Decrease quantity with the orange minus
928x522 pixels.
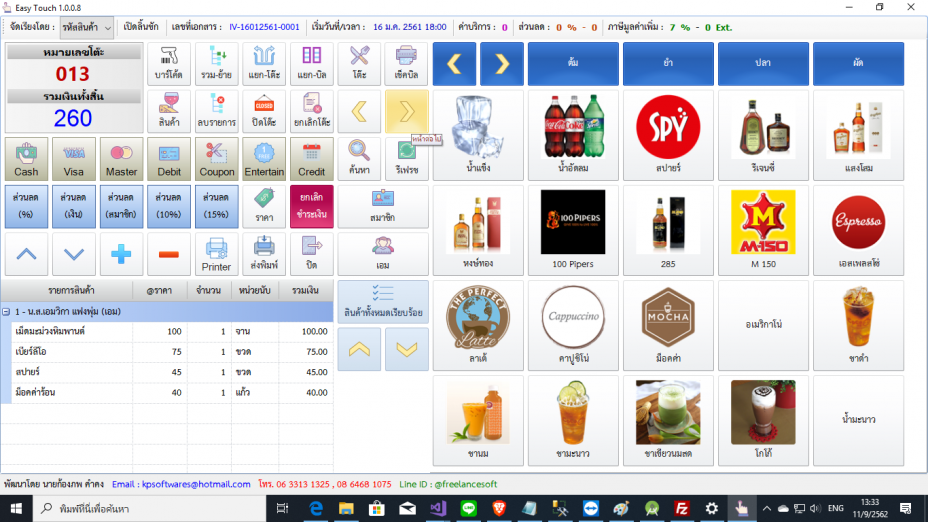(169, 254)
